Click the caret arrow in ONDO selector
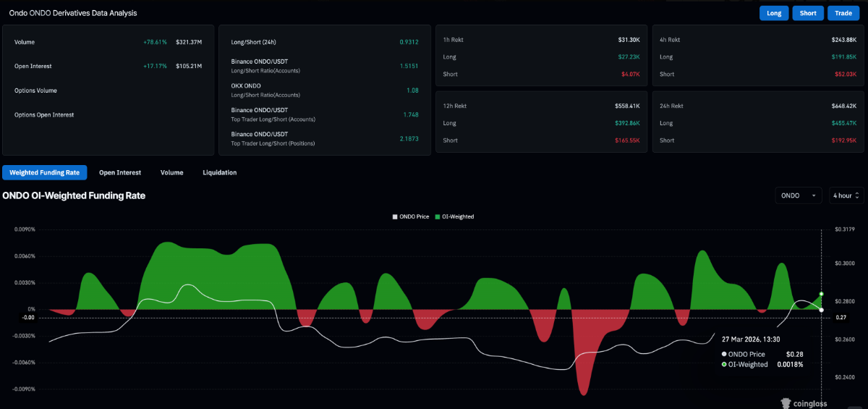The height and width of the screenshot is (409, 868). click(x=814, y=195)
